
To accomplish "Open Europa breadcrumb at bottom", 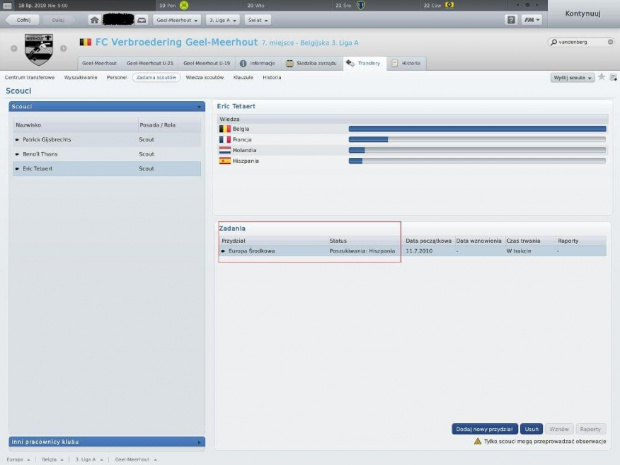I will [18, 459].
